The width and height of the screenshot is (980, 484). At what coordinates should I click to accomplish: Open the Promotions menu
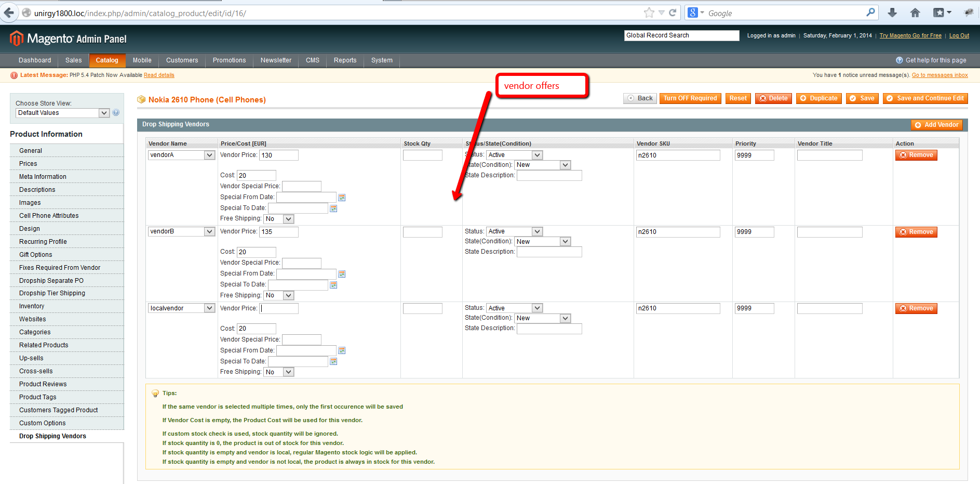pyautogui.click(x=229, y=60)
